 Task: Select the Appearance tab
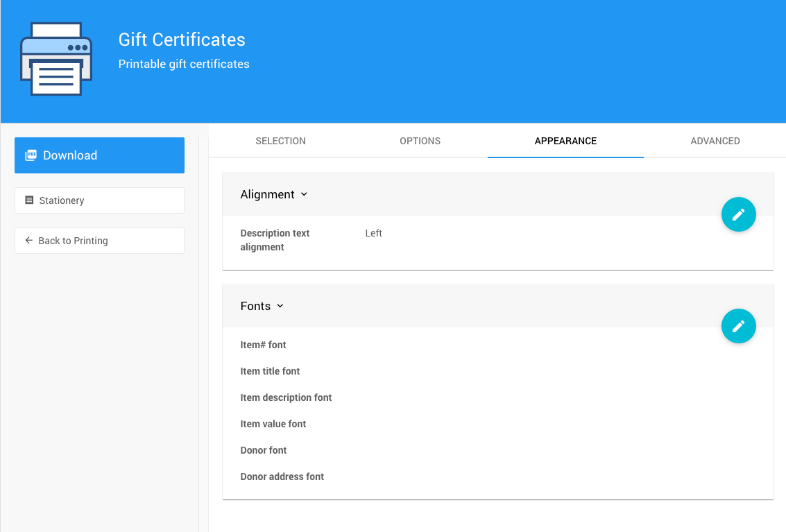(565, 141)
